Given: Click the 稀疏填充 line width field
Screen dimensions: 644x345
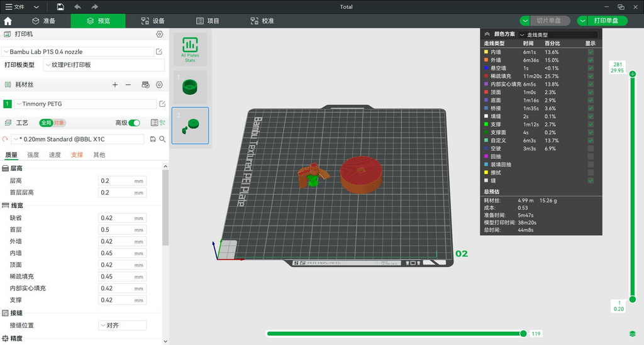Looking at the screenshot, I should point(123,277).
